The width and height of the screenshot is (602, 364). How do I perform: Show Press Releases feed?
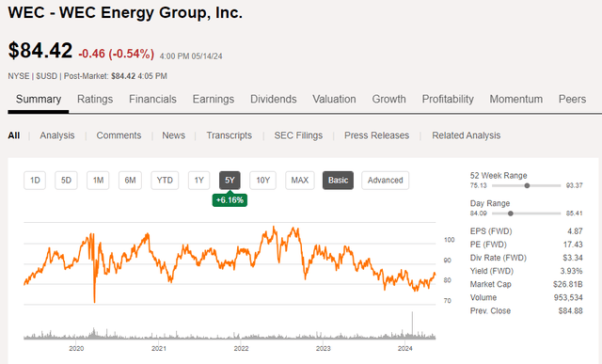376,135
